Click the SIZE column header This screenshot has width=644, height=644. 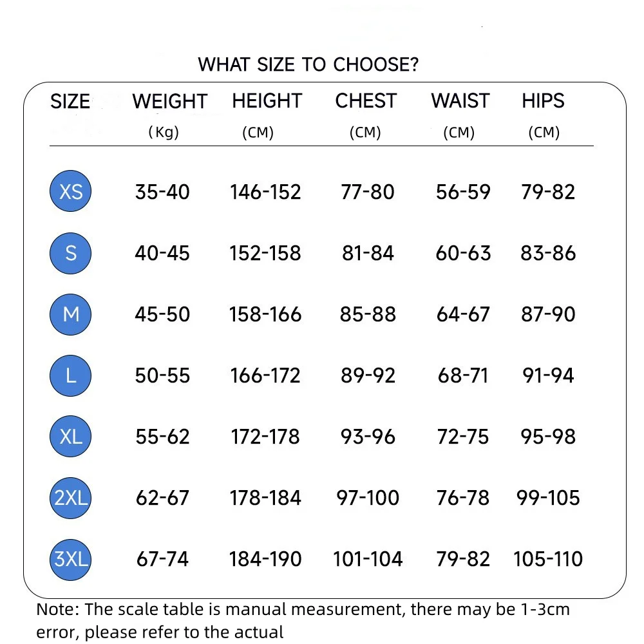(x=70, y=101)
